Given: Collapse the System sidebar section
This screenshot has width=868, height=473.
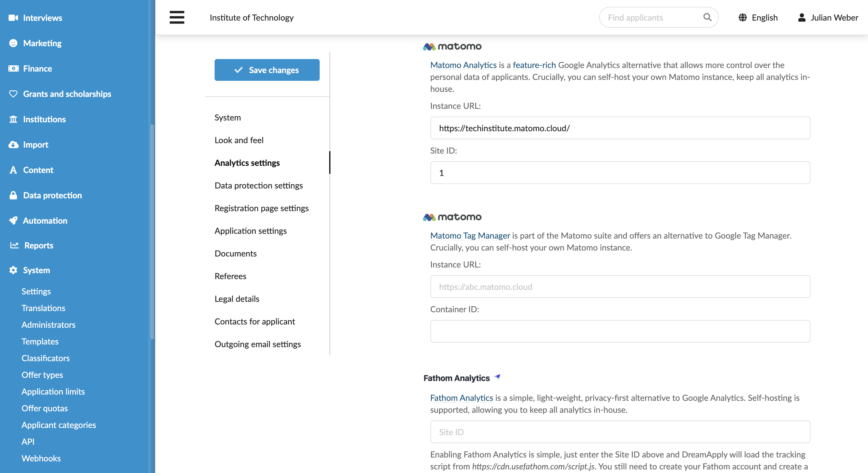Looking at the screenshot, I should [x=36, y=270].
